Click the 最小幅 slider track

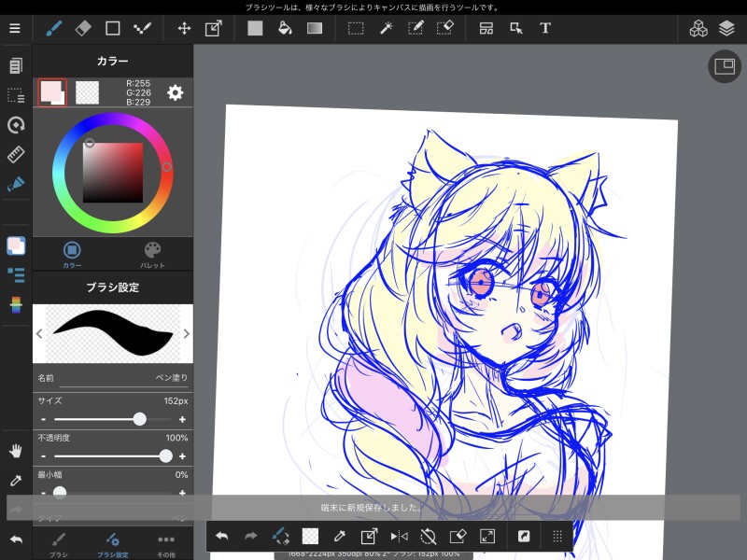(113, 493)
